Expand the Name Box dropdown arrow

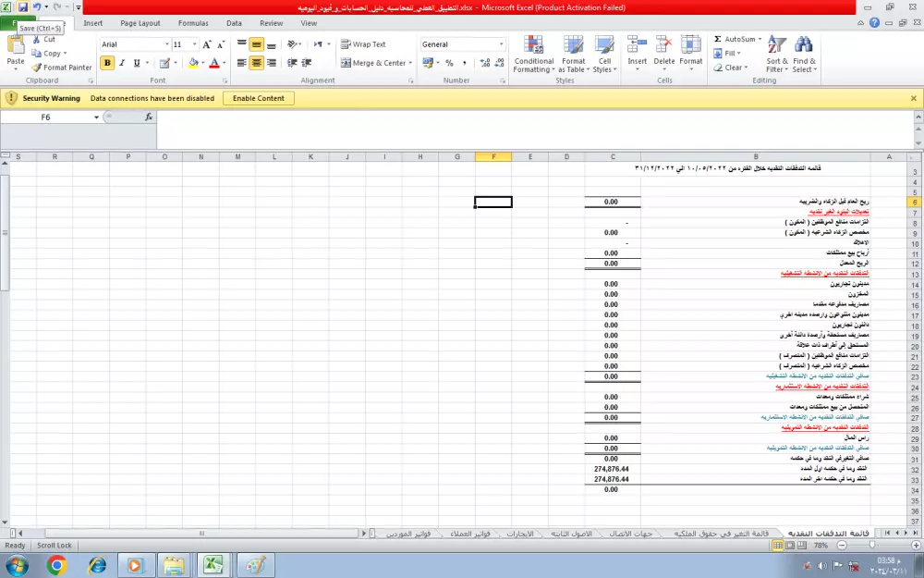[96, 117]
